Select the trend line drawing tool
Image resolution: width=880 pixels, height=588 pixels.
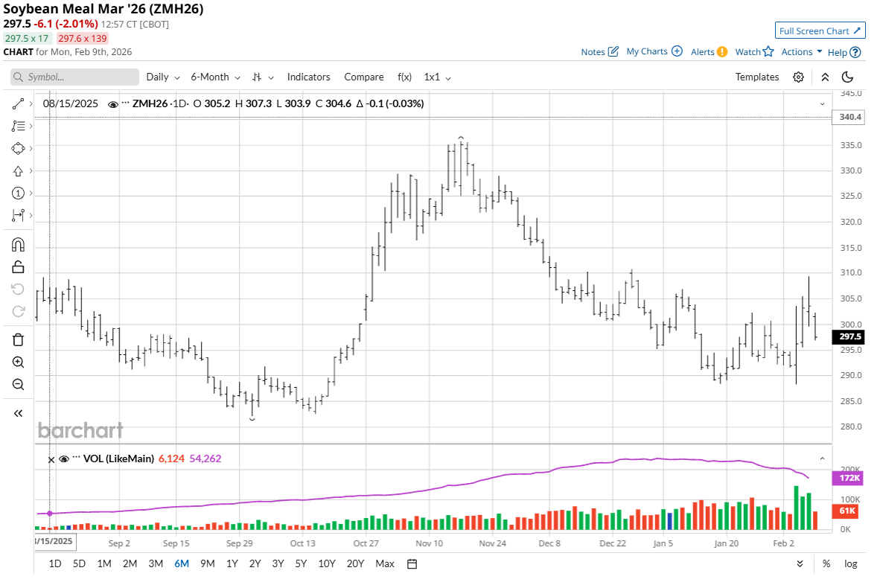click(18, 103)
